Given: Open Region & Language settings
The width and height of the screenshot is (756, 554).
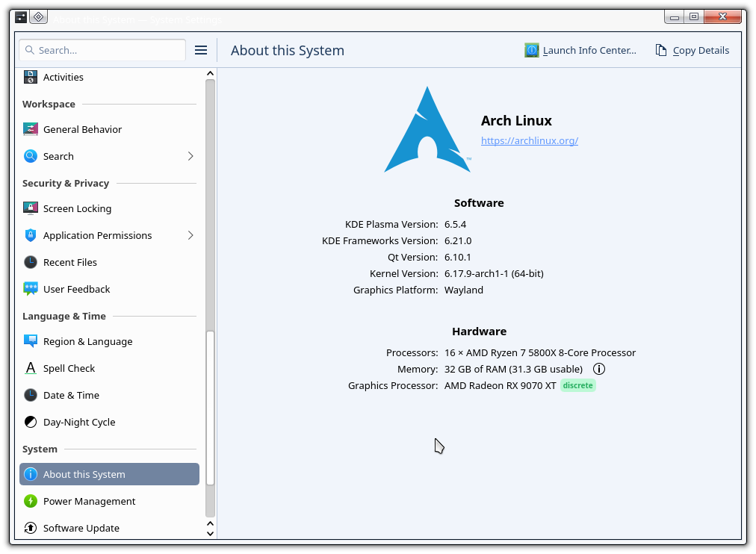Looking at the screenshot, I should click(x=110, y=341).
